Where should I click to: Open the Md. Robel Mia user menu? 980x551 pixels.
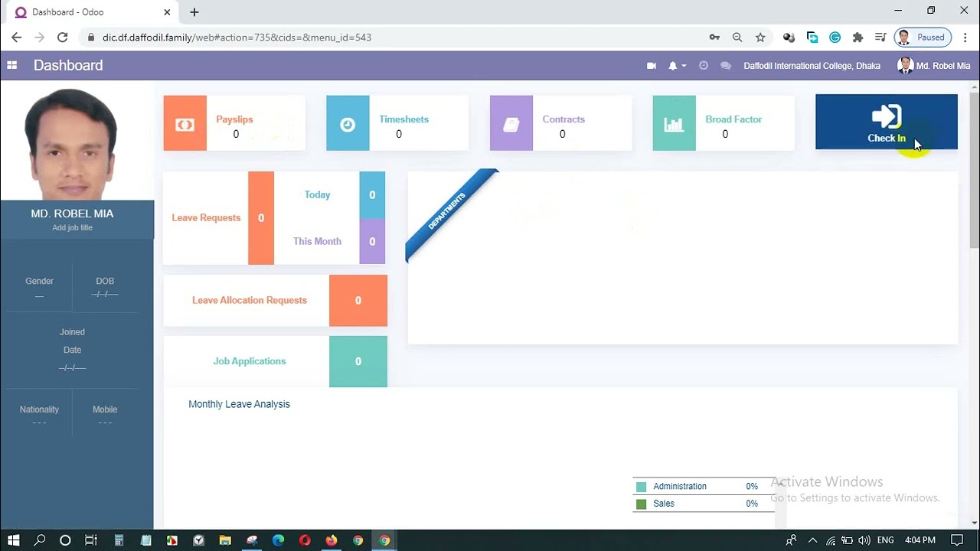(933, 66)
